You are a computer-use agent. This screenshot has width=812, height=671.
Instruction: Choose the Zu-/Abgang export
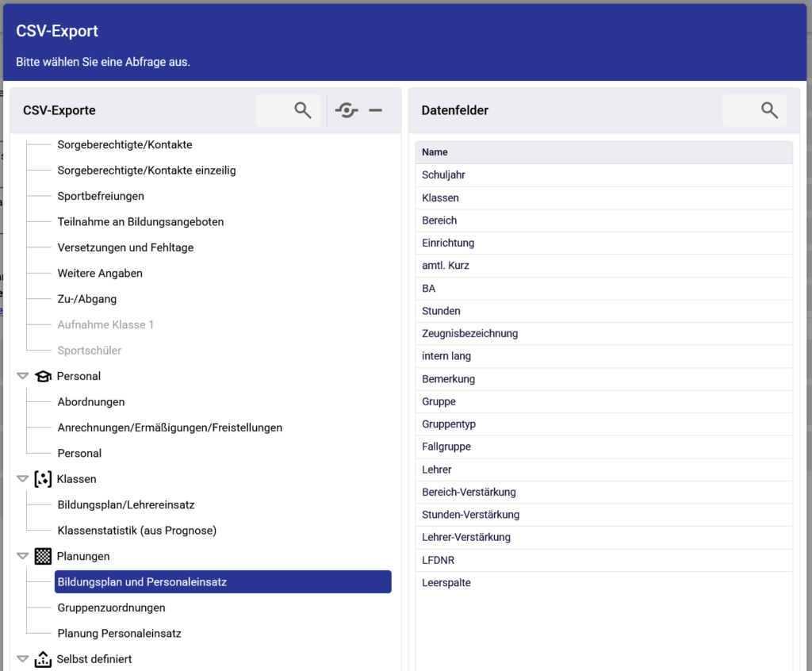87,299
